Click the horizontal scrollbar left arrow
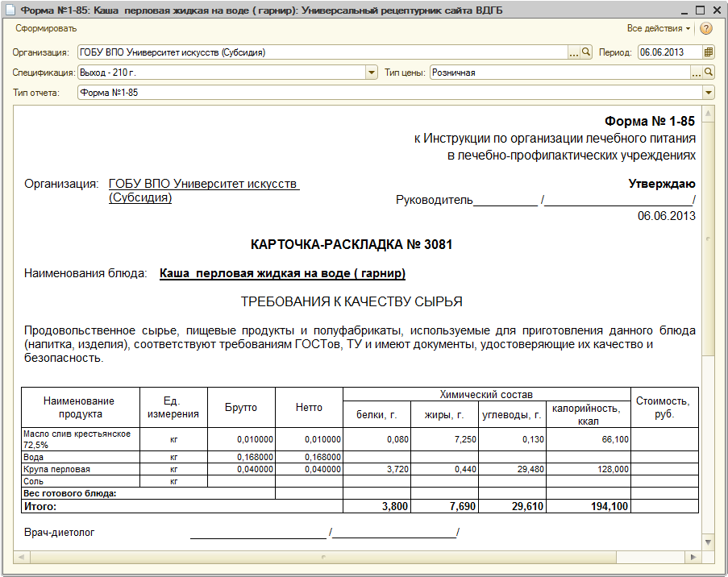Image resolution: width=728 pixels, height=577 pixels. coord(20,557)
